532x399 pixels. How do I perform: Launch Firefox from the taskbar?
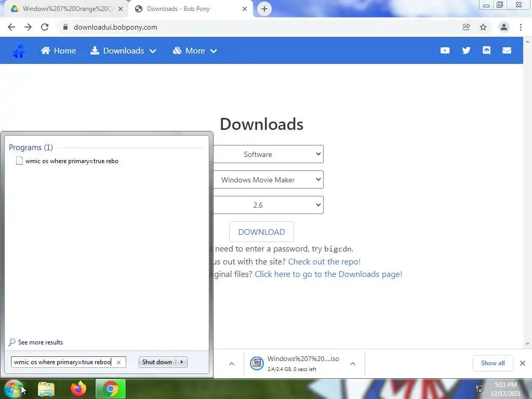[78, 389]
